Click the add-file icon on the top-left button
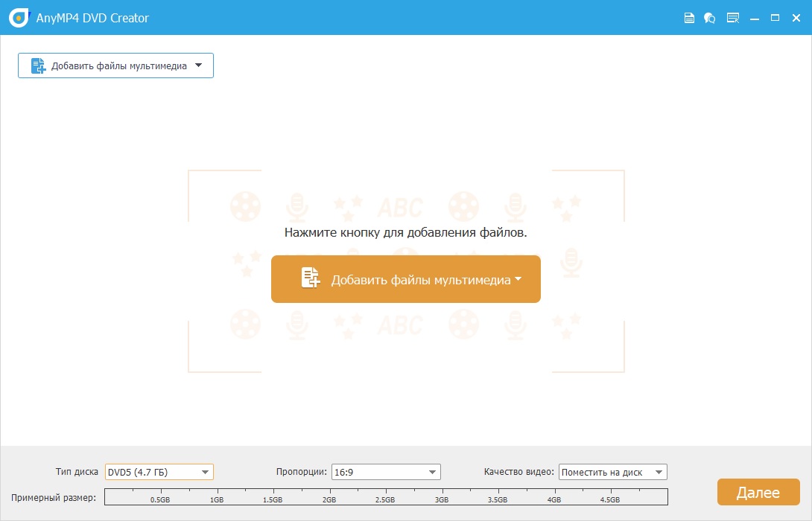Image resolution: width=812 pixels, height=521 pixels. [x=37, y=65]
